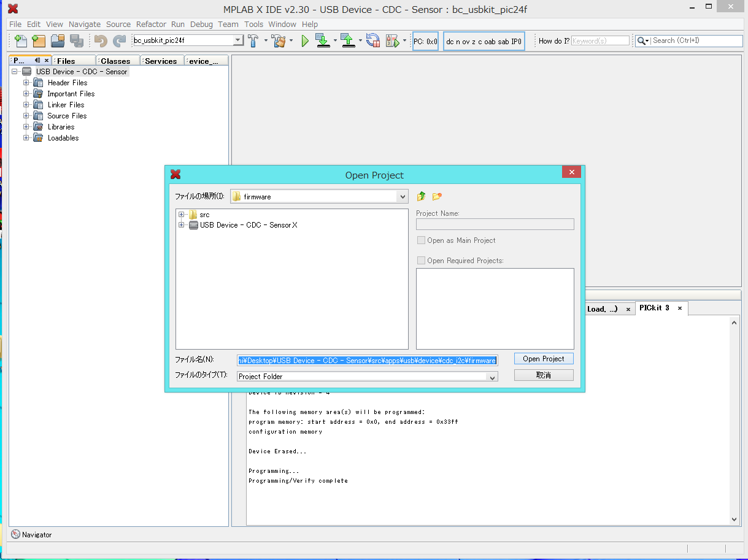Open the Debug menu
This screenshot has height=560, width=748.
201,25
